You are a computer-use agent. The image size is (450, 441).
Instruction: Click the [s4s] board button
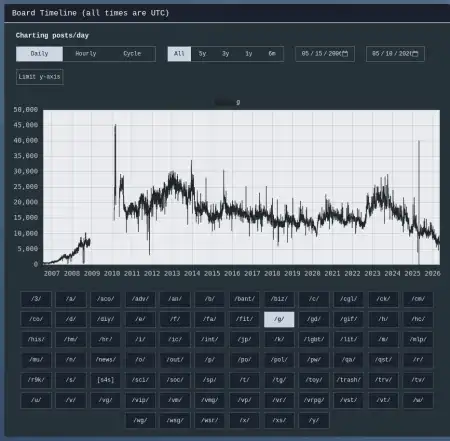point(105,380)
